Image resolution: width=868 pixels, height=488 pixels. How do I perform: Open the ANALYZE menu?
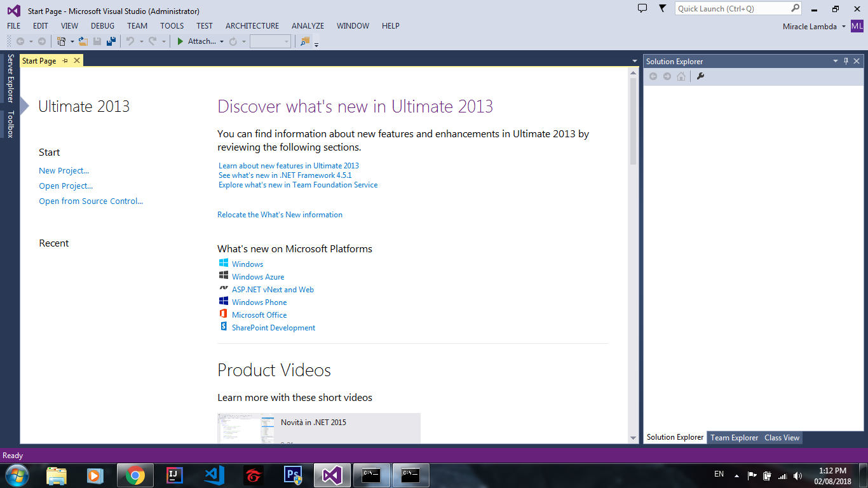[308, 26]
